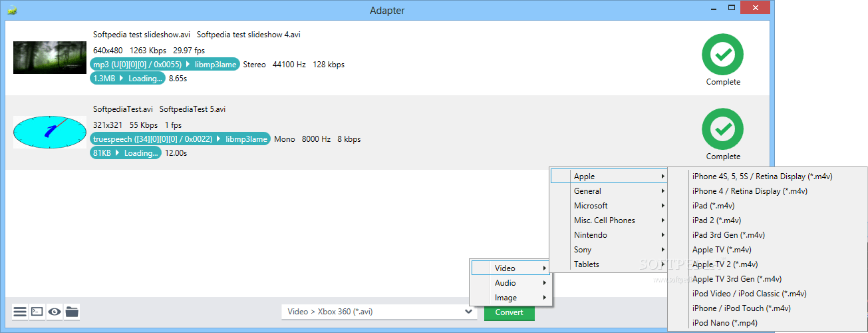
Task: Click the Complete checkmark for Softpedia test slideshow.avi
Action: 722,55
